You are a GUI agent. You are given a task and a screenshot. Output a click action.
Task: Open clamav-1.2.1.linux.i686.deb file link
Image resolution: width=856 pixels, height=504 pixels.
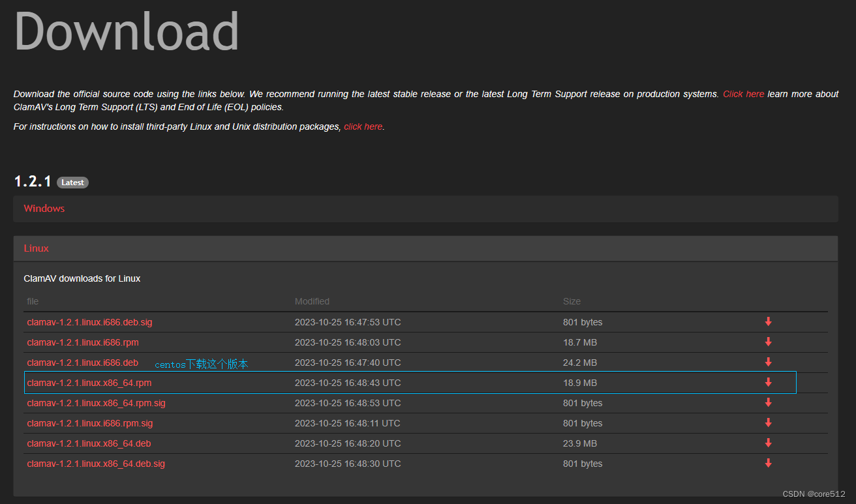tap(82, 363)
